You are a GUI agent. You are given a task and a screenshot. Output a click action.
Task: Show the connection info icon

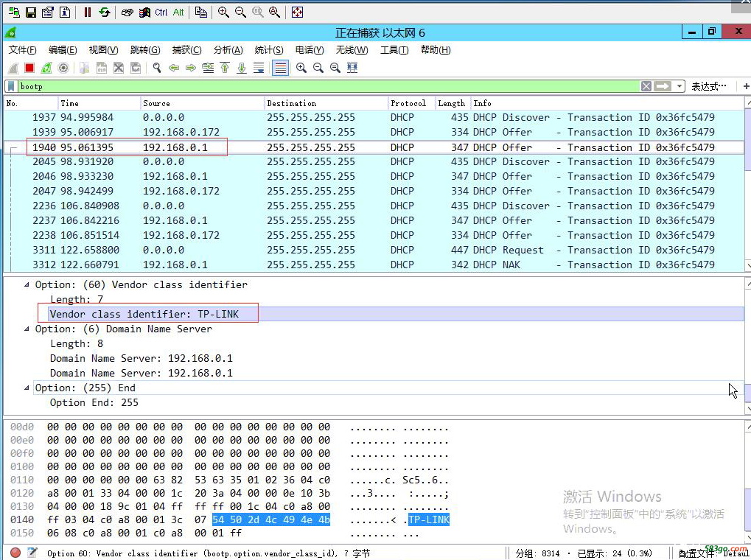click(x=65, y=12)
